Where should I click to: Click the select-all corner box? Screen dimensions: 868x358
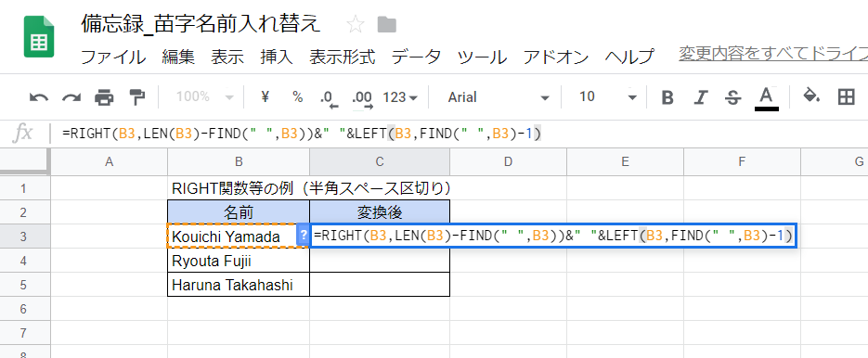coord(24,161)
